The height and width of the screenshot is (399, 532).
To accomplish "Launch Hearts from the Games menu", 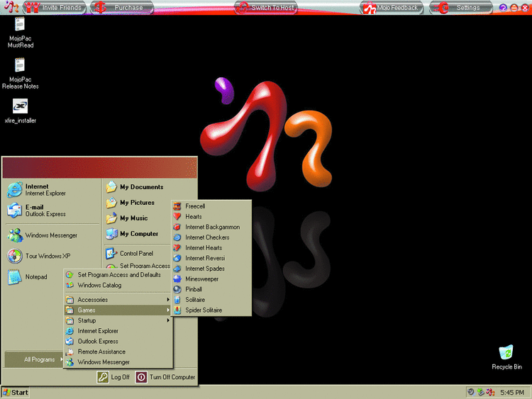I will (211, 217).
